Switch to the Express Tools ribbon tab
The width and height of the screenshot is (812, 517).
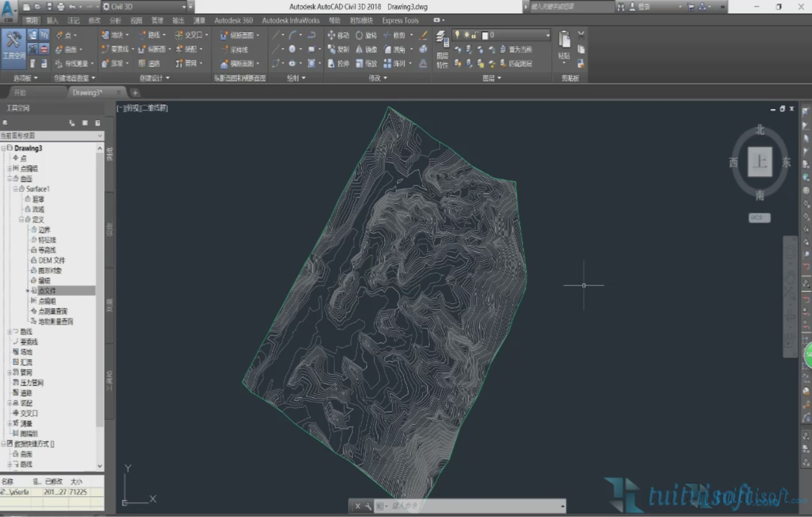pyautogui.click(x=400, y=21)
